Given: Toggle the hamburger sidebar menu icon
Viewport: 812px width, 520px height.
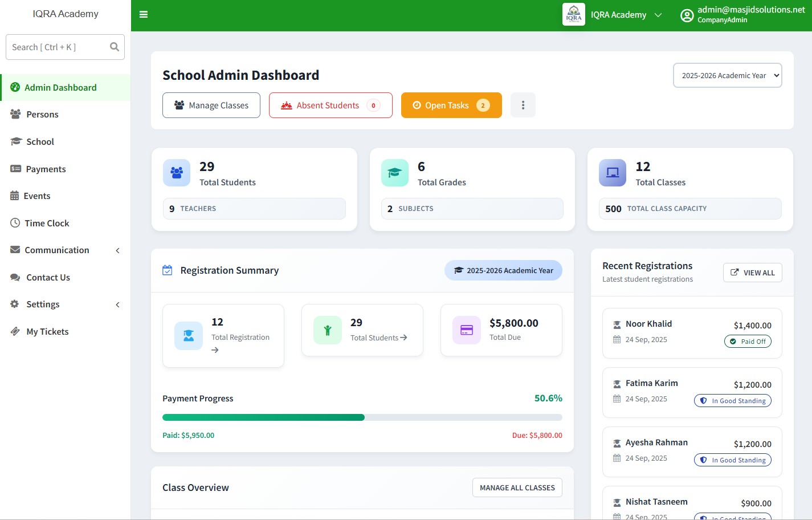Looking at the screenshot, I should (x=144, y=14).
